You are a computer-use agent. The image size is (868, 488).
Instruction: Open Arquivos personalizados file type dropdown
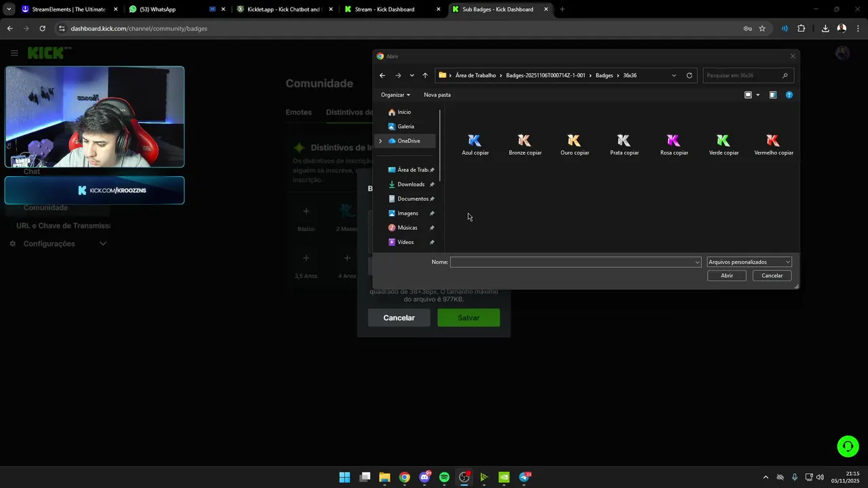(749, 262)
